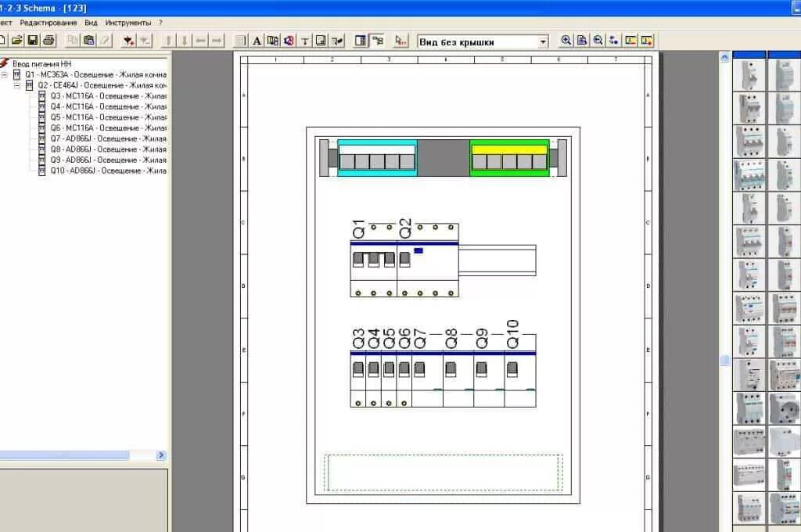The image size is (801, 532).
Task: Print the schema using the printer icon
Action: click(49, 41)
